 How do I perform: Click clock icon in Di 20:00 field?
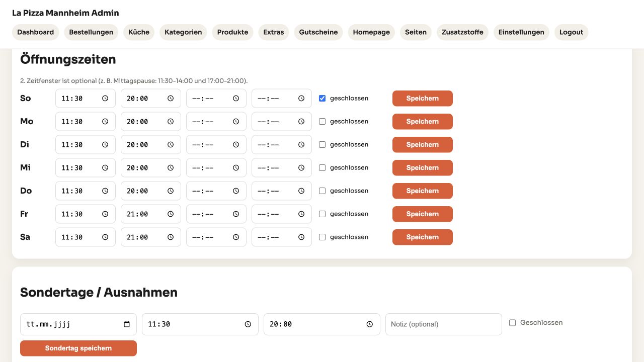pos(171,145)
